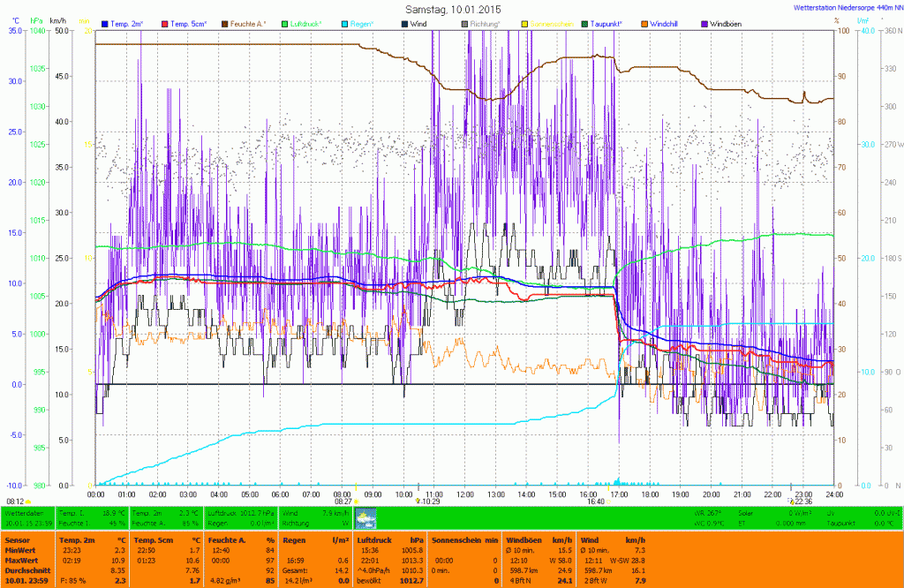Viewport: 904px width, 588px height.
Task: Toggle the Richtung series in the legend
Action: pos(483,24)
